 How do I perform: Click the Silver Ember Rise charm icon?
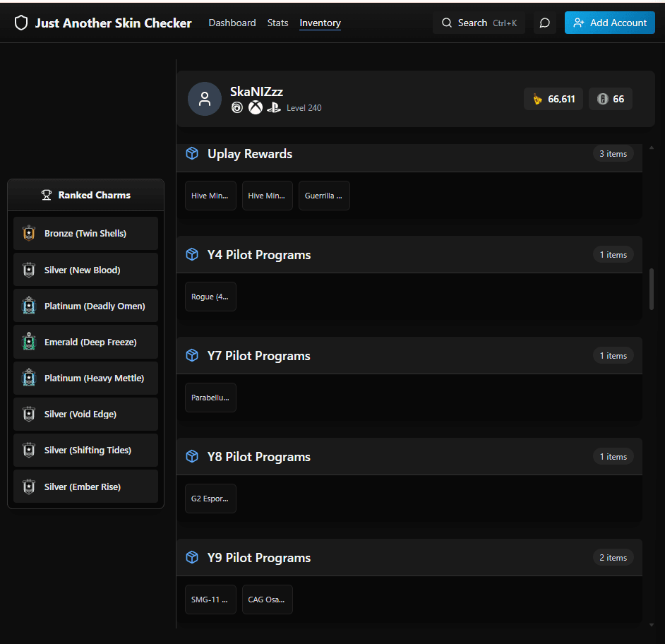[x=29, y=487]
